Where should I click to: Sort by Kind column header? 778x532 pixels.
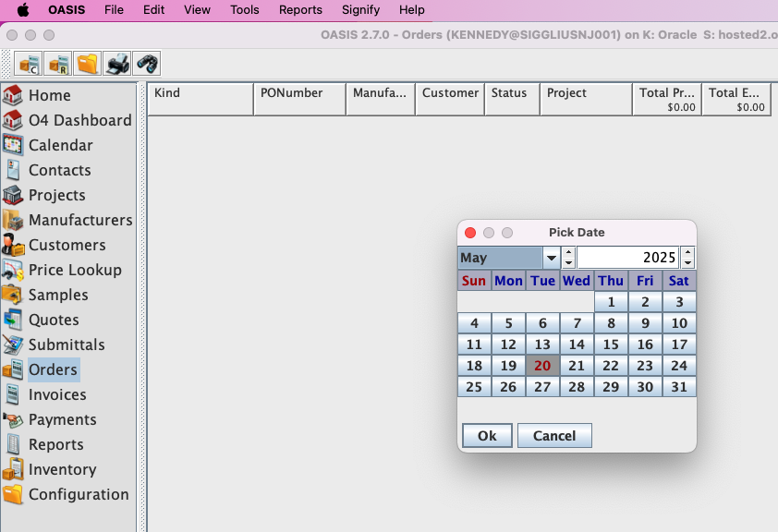click(x=201, y=99)
